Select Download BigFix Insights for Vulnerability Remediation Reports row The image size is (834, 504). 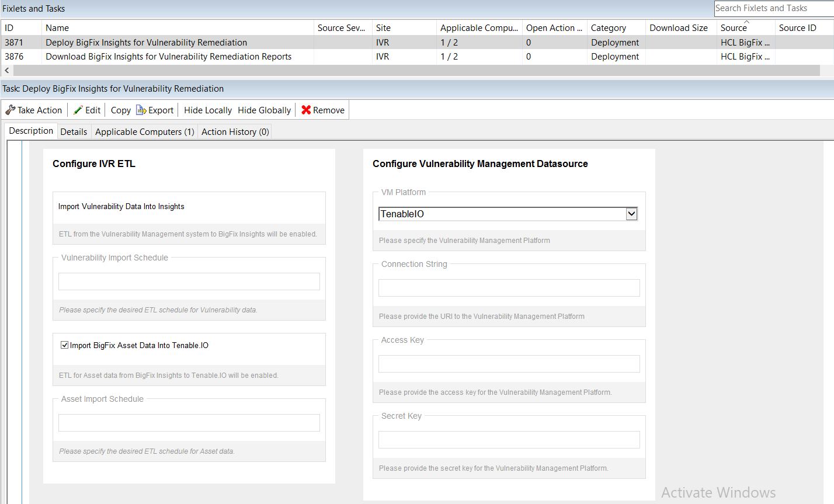coord(417,57)
